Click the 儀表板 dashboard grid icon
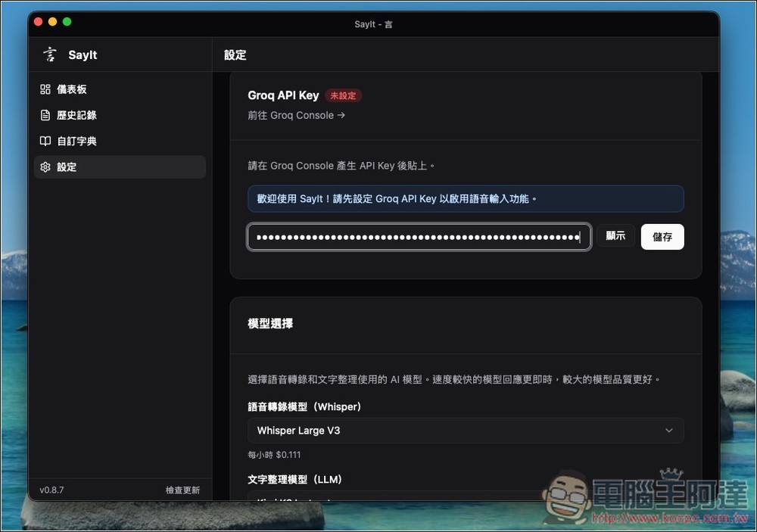 [45, 89]
